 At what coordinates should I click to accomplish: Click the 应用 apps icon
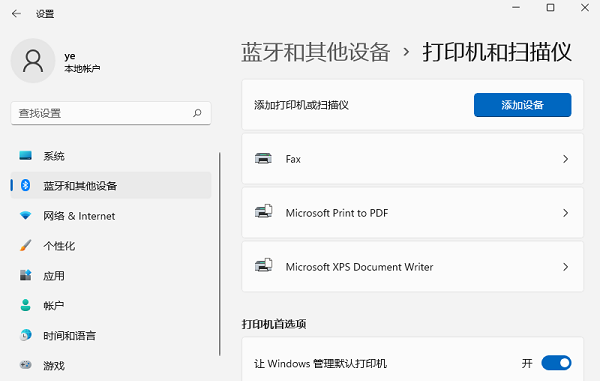pos(25,275)
